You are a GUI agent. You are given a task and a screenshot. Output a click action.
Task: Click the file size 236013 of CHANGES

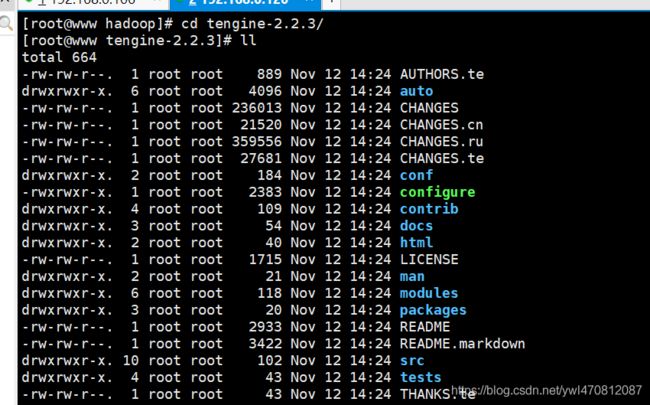[257, 108]
